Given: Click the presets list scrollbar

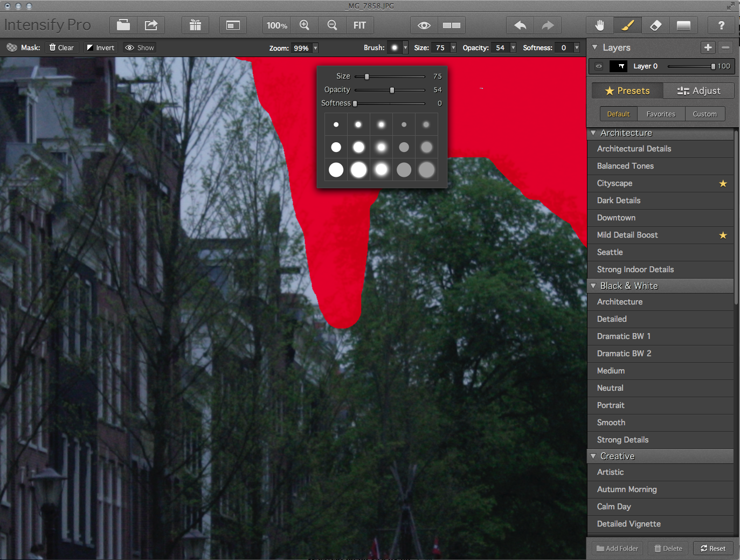Looking at the screenshot, I should [736, 218].
